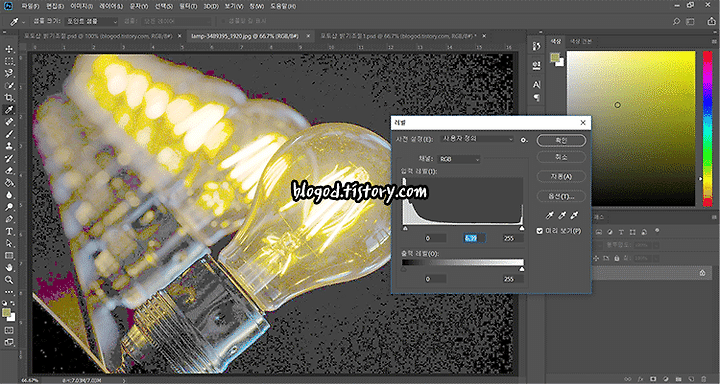This screenshot has width=720, height=385.
Task: Open the 필터(T) menu
Action: [188, 6]
